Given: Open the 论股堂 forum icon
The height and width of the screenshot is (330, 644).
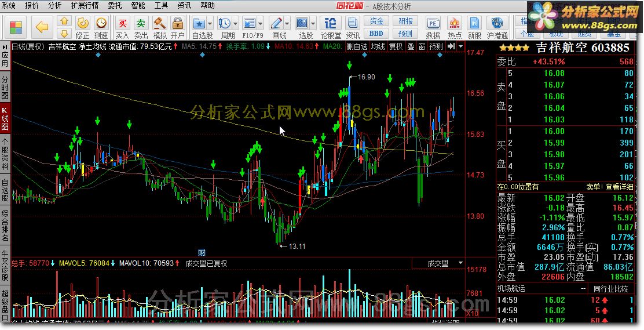Looking at the screenshot, I should click(x=331, y=27).
